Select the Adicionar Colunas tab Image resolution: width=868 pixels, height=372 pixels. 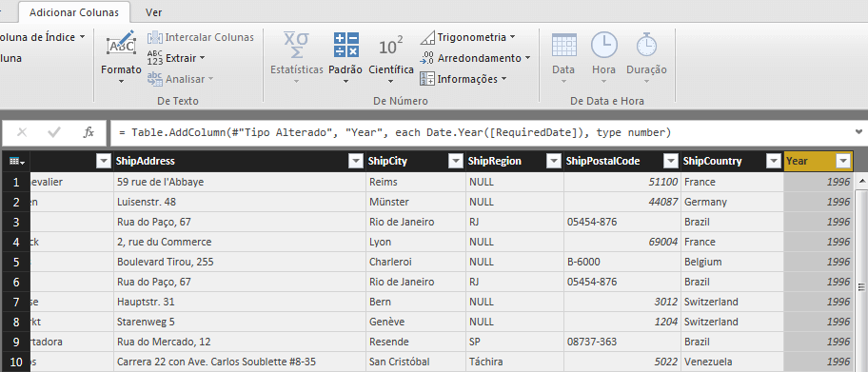(73, 12)
